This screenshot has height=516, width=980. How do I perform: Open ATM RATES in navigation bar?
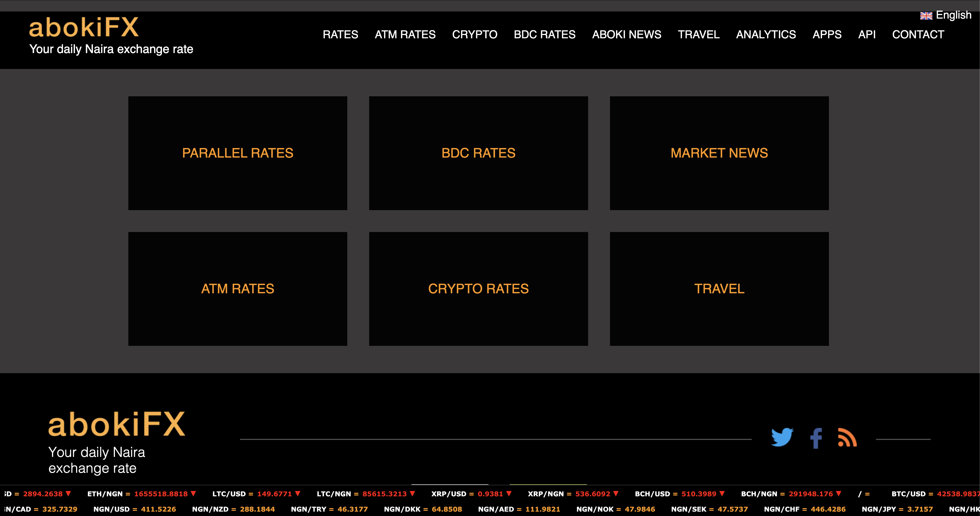pos(405,34)
